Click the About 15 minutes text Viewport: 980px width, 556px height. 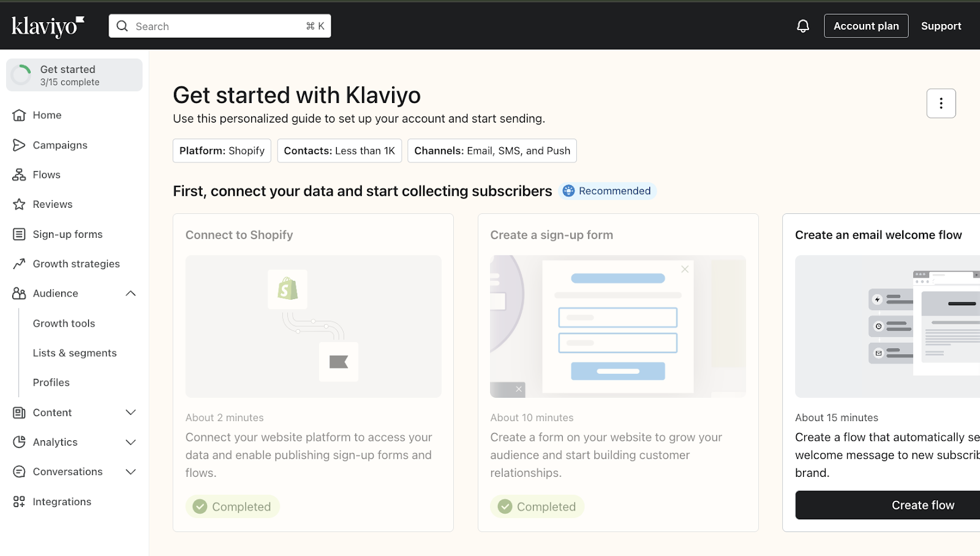[x=837, y=417]
